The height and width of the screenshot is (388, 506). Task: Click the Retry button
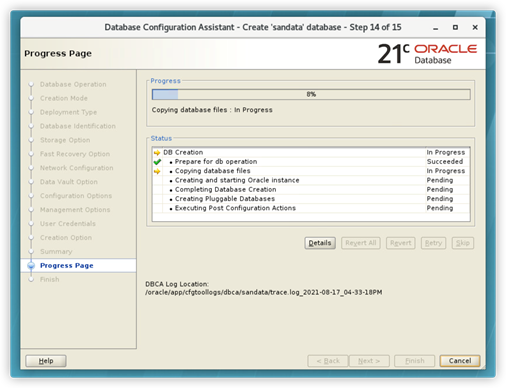(433, 243)
